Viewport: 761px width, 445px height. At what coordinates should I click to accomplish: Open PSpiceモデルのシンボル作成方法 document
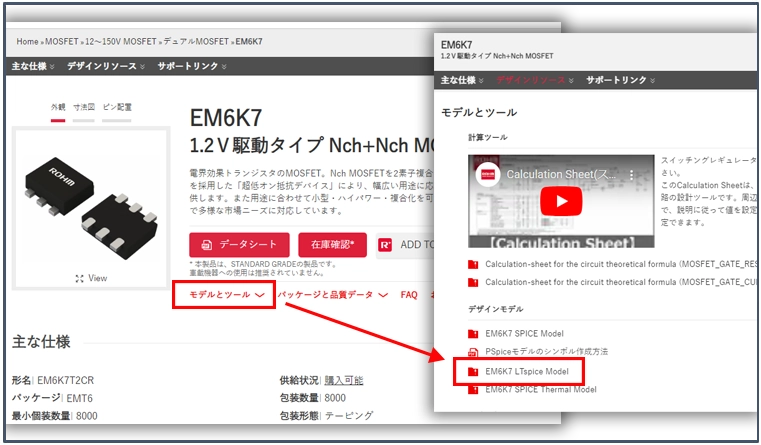pos(546,352)
